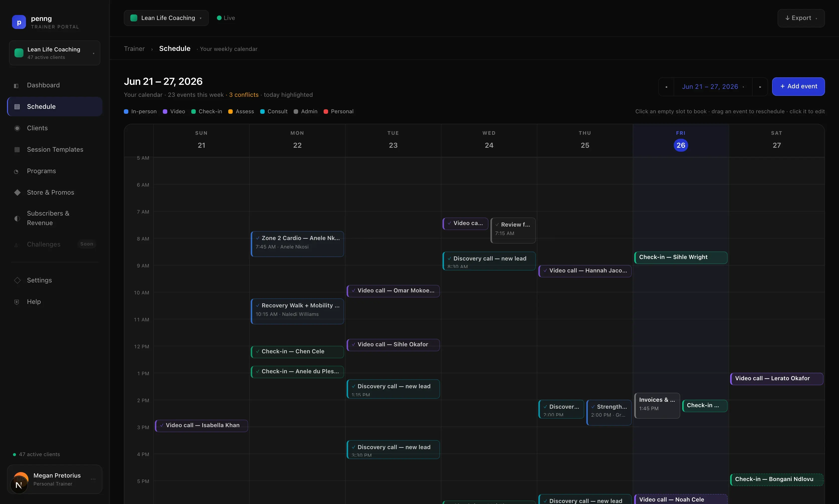839x504 pixels.
Task: Open Recovery Walk + Mobility event
Action: [x=297, y=311]
